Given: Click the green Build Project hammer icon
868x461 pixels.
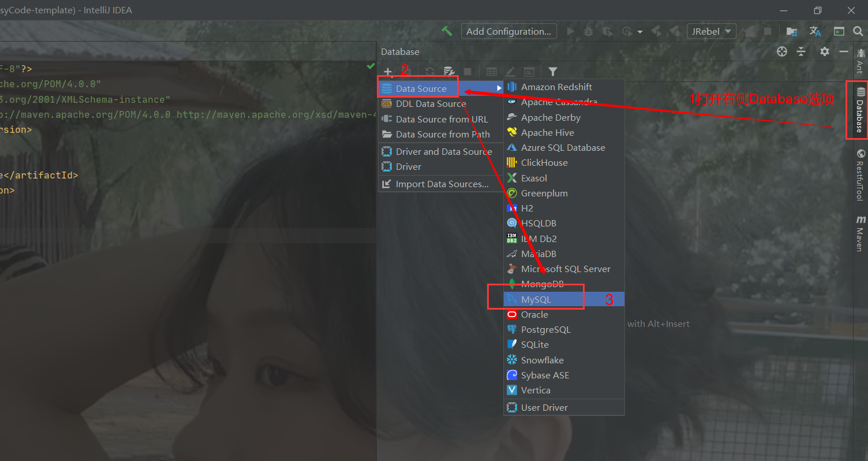Looking at the screenshot, I should point(447,31).
